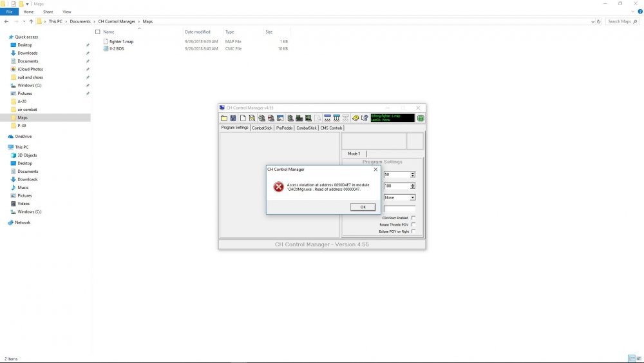The height and width of the screenshot is (363, 644).
Task: Open 3D Objects under This PC
Action: [x=27, y=155]
